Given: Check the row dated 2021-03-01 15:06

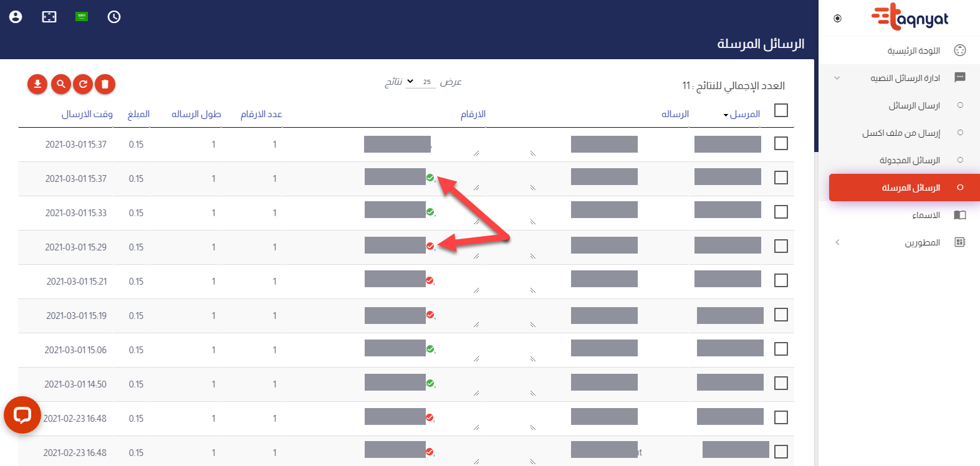Looking at the screenshot, I should (x=781, y=349).
